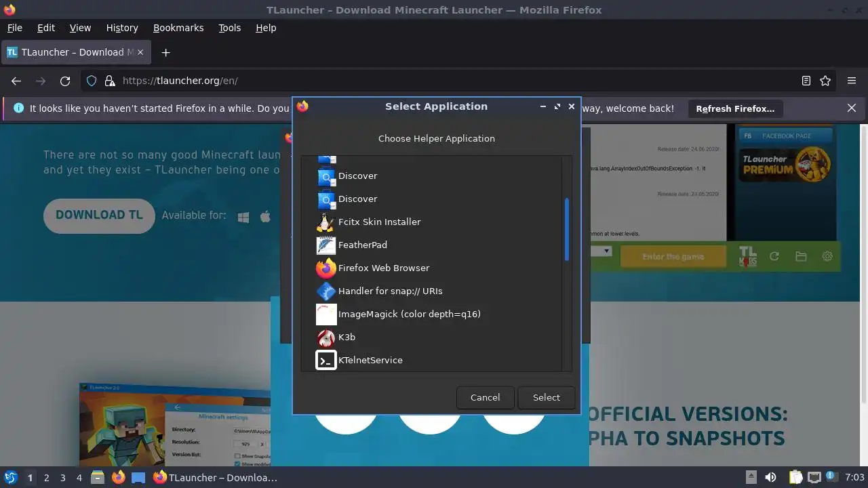Click the removable media eject tray icon
The height and width of the screenshot is (488, 868).
751,478
